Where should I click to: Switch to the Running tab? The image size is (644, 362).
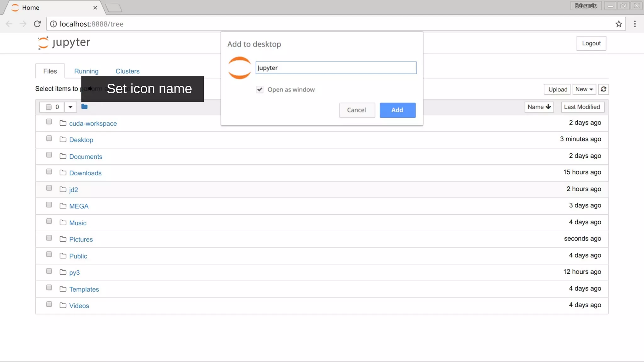click(x=86, y=71)
